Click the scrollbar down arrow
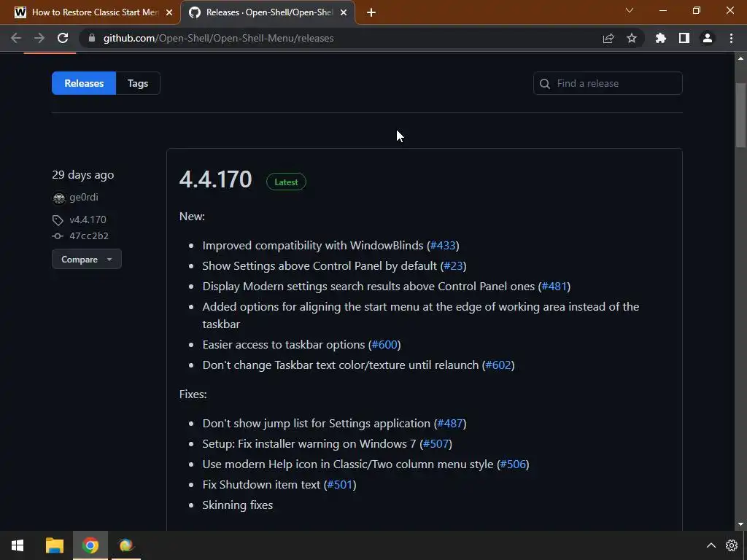Screen dimensions: 747x560 pyautogui.click(x=740, y=524)
